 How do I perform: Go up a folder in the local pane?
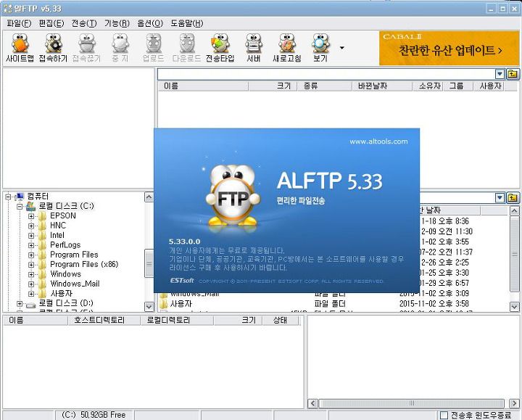click(513, 198)
